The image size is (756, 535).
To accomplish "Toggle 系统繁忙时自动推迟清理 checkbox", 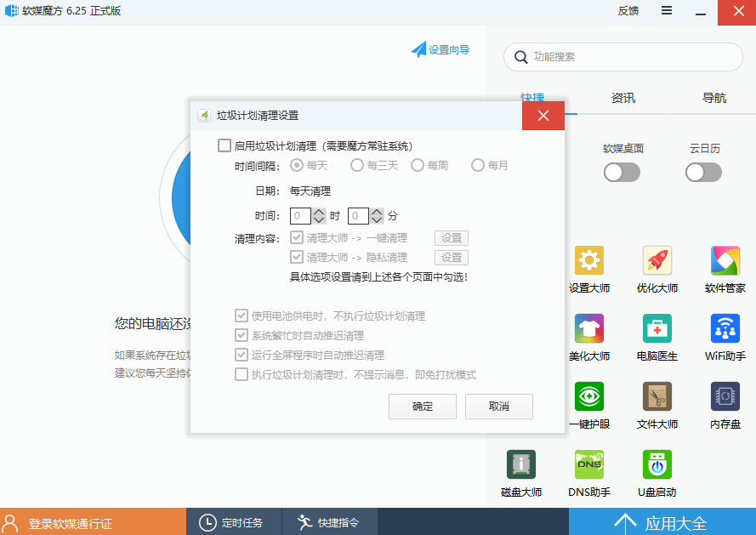I will (x=241, y=335).
